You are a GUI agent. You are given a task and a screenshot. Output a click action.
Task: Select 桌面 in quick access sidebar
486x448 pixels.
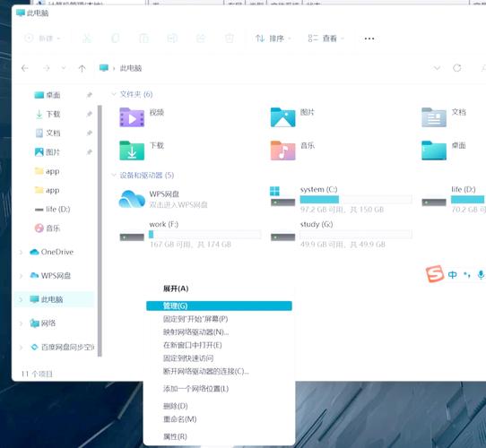48,95
